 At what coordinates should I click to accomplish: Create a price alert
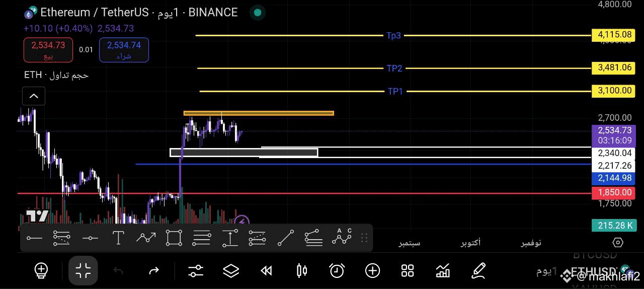[337, 271]
